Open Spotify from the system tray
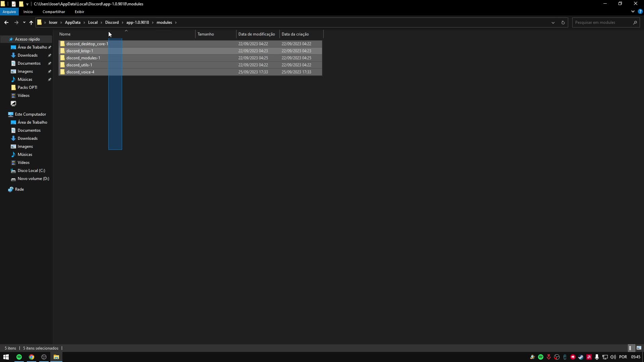This screenshot has width=644, height=362. pyautogui.click(x=541, y=357)
